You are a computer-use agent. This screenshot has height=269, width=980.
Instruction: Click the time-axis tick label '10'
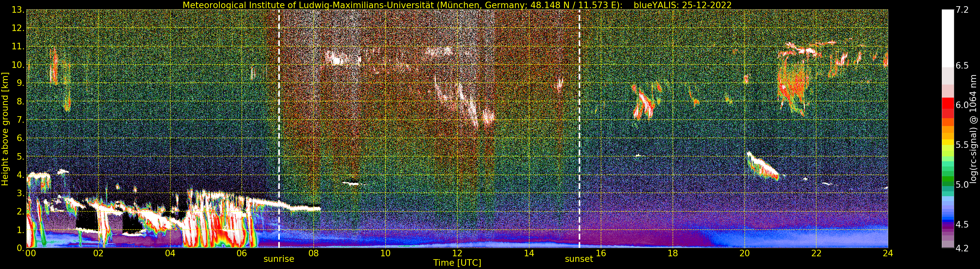point(385,253)
